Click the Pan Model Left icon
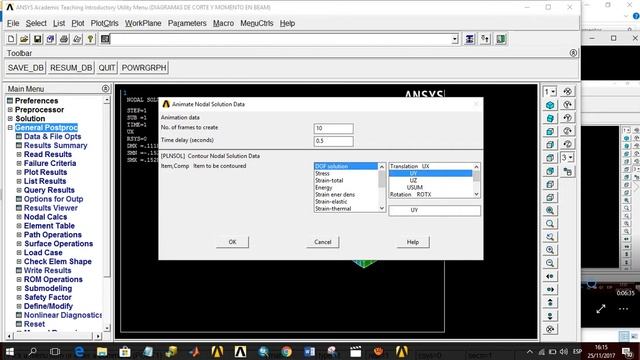Screen dimensions: 640x360 550,276
